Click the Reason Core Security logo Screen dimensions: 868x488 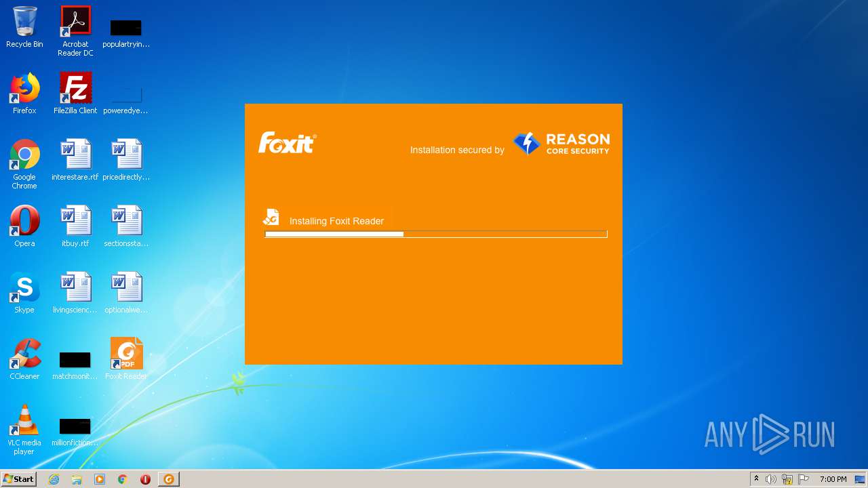(561, 144)
